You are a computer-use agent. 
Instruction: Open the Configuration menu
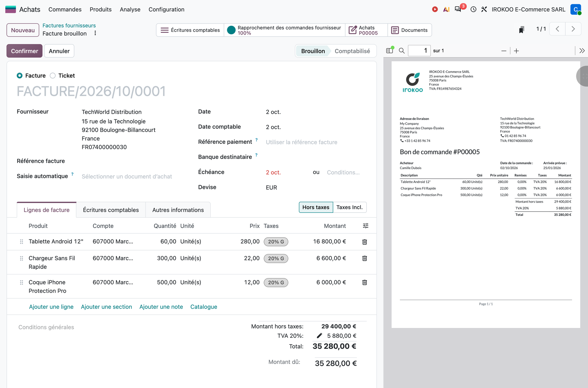coord(166,9)
